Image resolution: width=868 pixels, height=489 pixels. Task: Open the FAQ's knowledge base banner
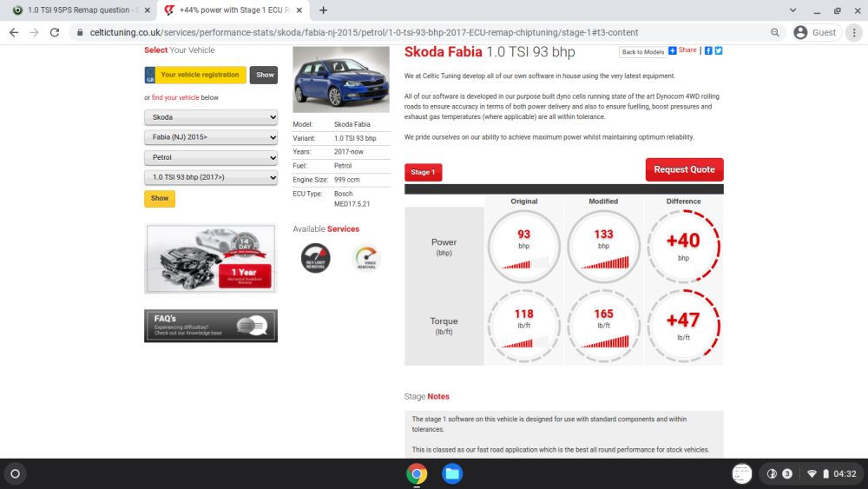tap(211, 326)
